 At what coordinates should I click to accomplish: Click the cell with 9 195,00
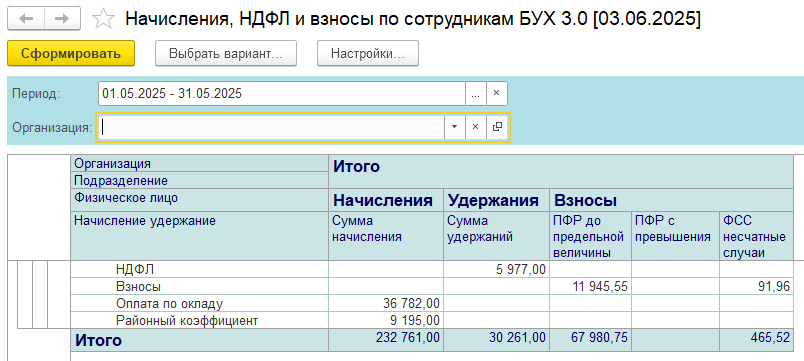pos(386,320)
